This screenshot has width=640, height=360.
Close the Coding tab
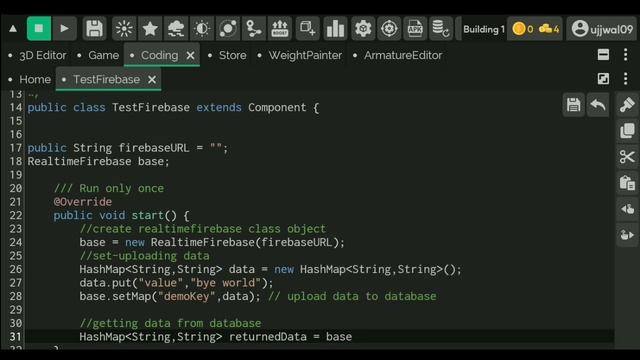[190, 55]
